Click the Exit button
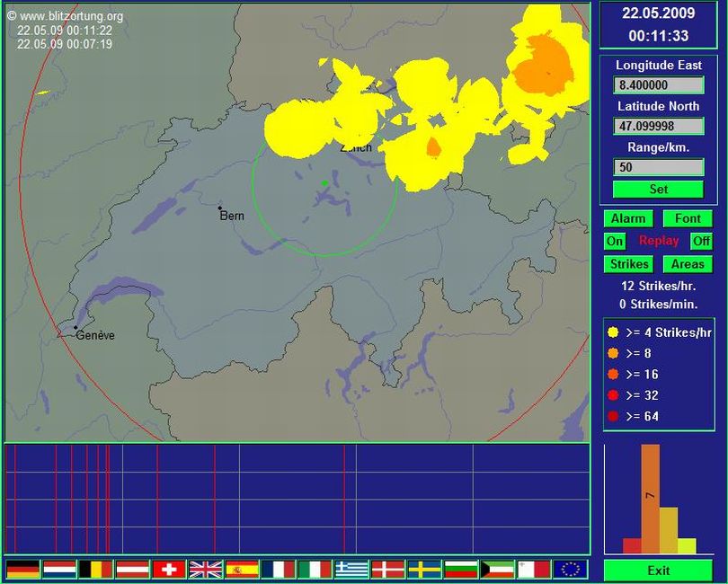The height and width of the screenshot is (584, 728). (x=658, y=571)
